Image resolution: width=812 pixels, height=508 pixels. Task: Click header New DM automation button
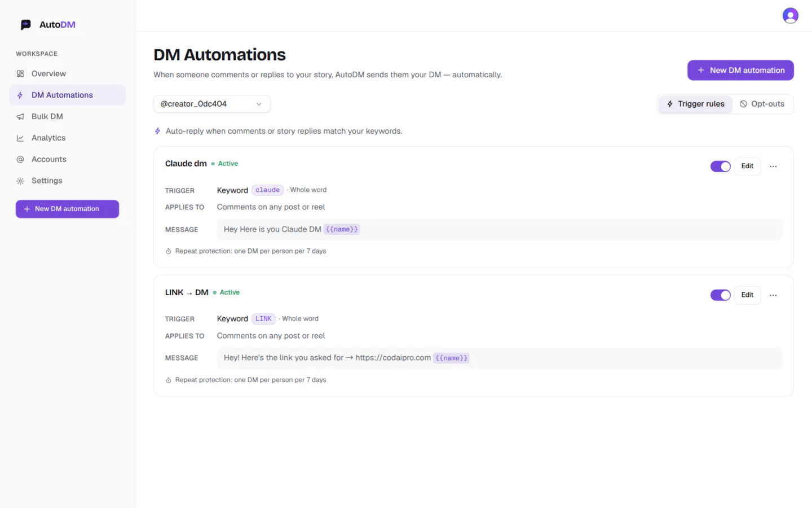tap(740, 71)
